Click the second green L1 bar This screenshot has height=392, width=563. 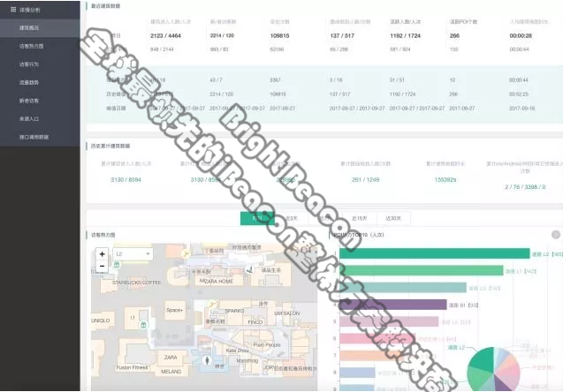[x=422, y=270]
